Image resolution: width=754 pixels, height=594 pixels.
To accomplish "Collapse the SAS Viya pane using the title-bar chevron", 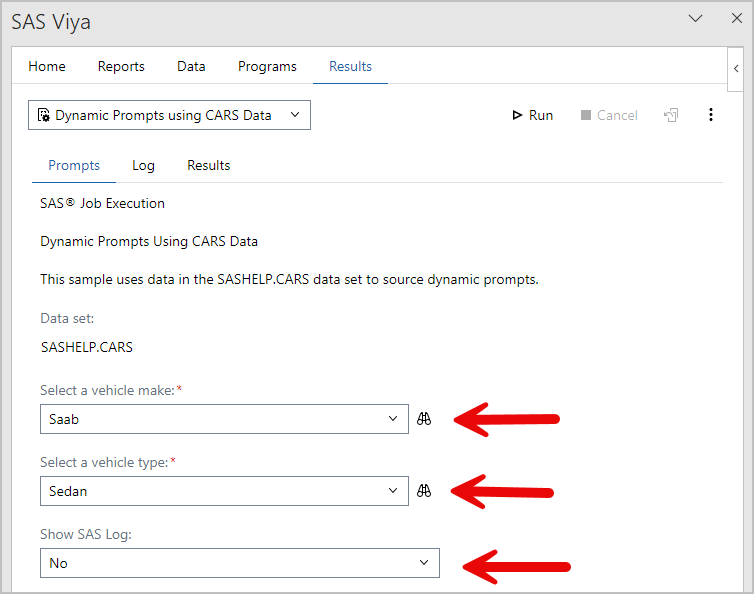I will tap(696, 18).
